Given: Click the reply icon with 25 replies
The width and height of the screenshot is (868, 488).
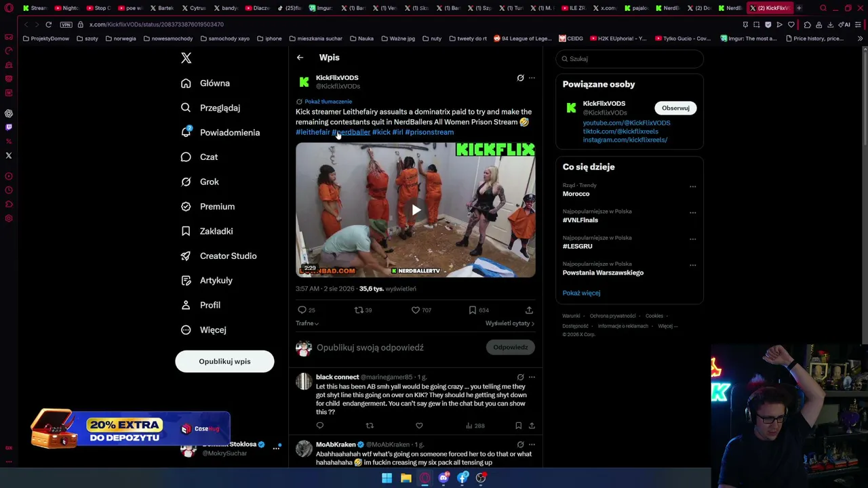Looking at the screenshot, I should point(302,310).
